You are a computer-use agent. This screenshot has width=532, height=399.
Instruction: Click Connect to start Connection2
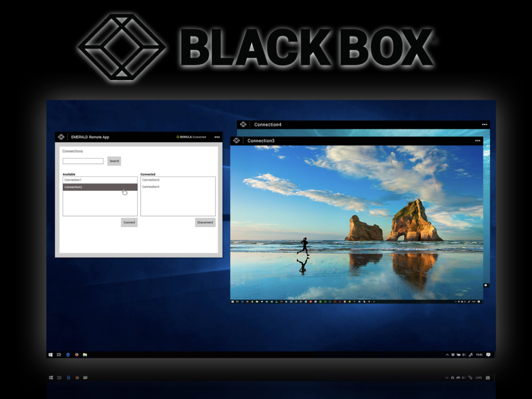129,222
